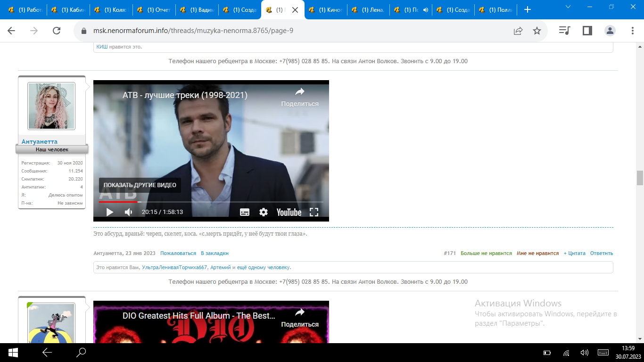The height and width of the screenshot is (362, 644).
Task: Open Антуанетта's avatar picture
Action: [51, 106]
